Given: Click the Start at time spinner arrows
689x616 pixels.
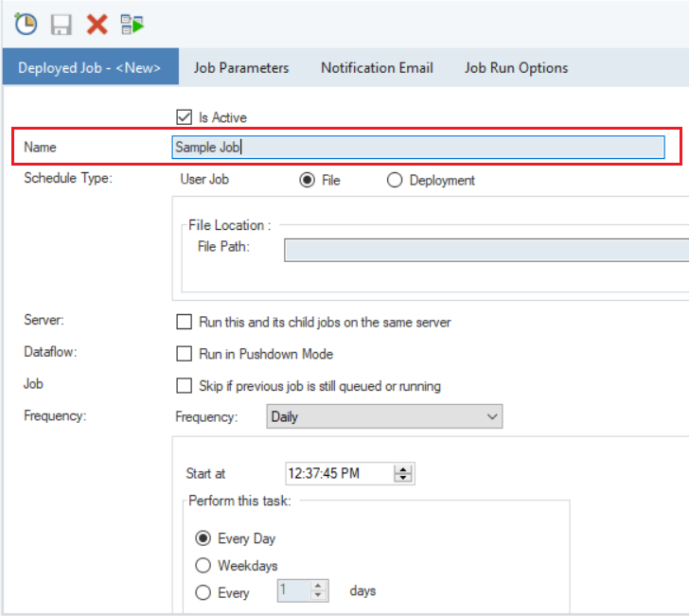Looking at the screenshot, I should [404, 474].
